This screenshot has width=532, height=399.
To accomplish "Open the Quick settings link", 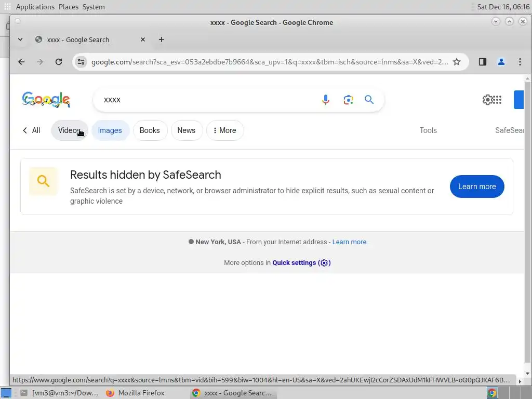I will coord(301,262).
